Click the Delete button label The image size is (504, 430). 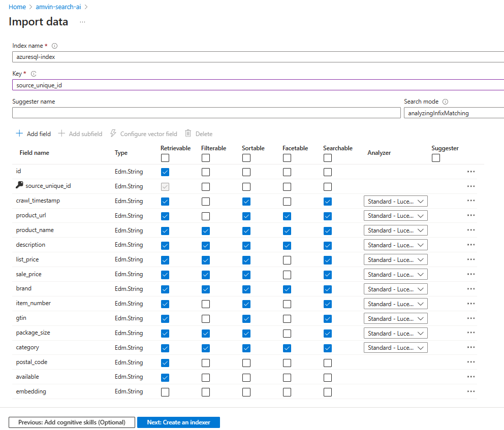point(204,134)
